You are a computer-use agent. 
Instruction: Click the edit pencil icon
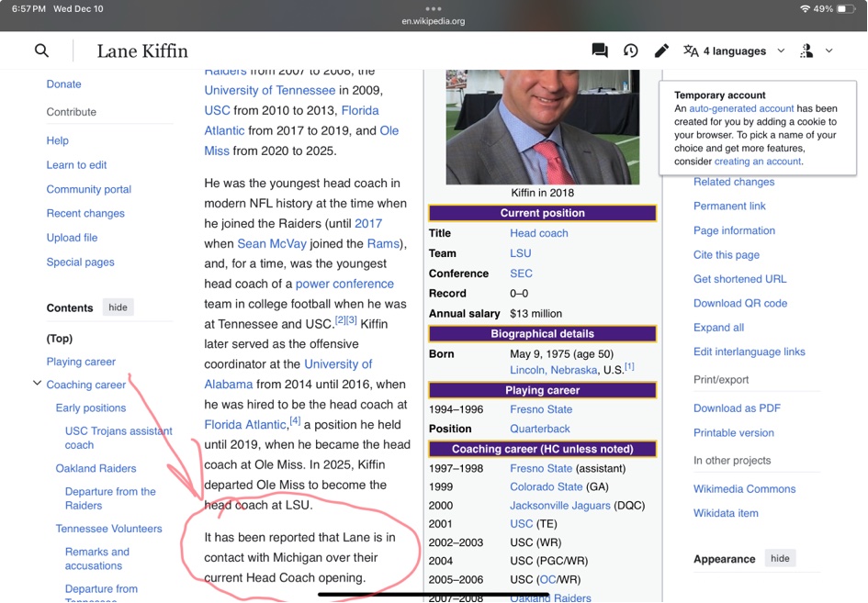point(661,50)
